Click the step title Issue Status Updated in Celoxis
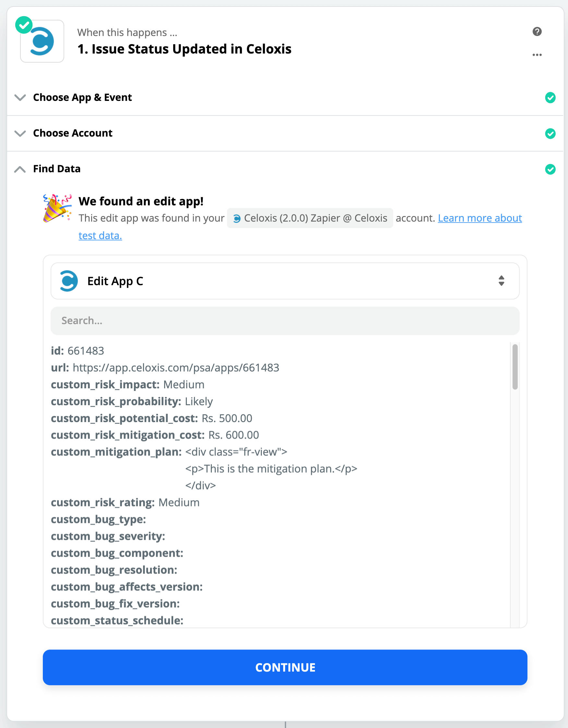Screen dimensions: 568x728 (x=184, y=49)
